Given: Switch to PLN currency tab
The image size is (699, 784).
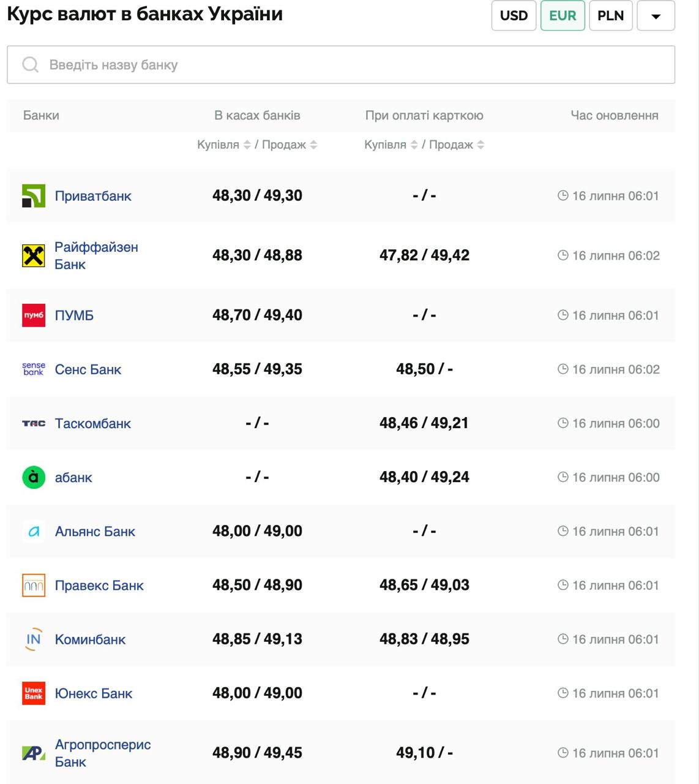Looking at the screenshot, I should tap(610, 15).
